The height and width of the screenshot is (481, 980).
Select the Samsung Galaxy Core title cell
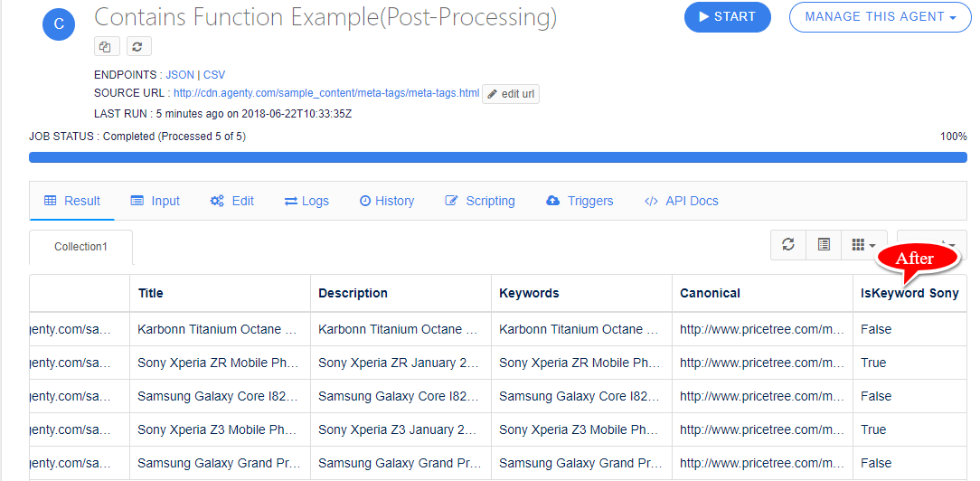click(220, 396)
